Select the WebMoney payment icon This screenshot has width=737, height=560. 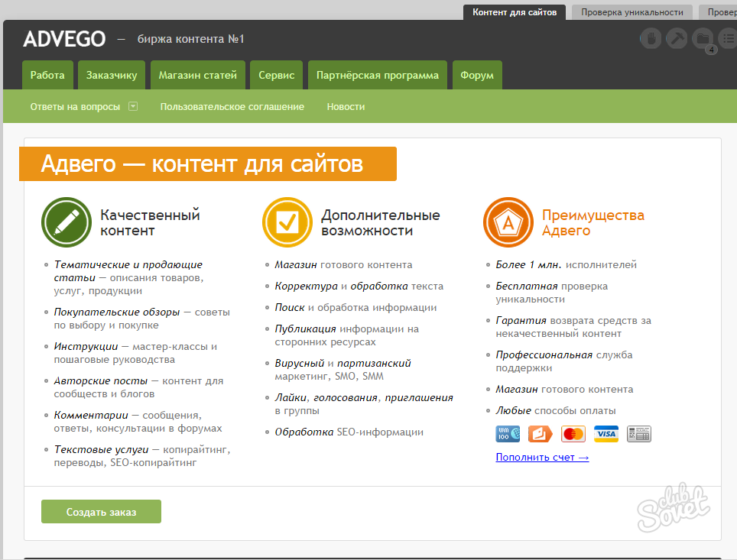click(508, 434)
